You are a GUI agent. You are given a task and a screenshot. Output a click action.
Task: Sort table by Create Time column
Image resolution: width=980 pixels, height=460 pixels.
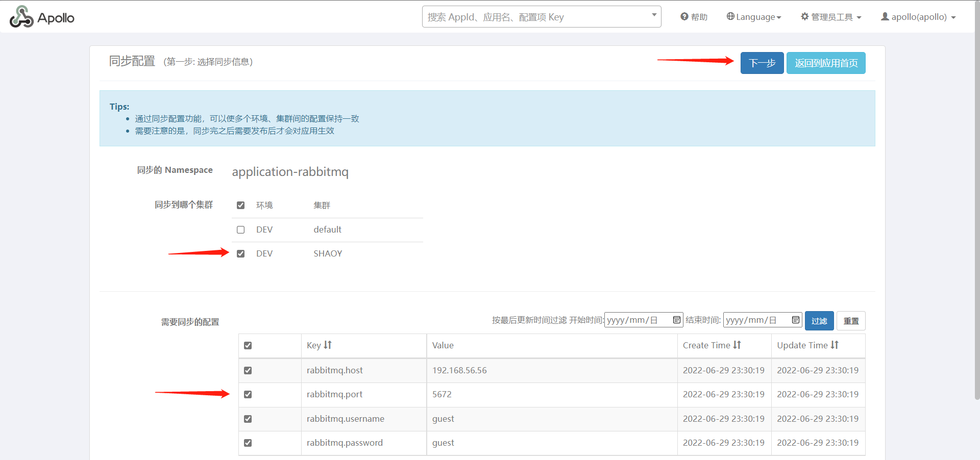click(x=737, y=345)
